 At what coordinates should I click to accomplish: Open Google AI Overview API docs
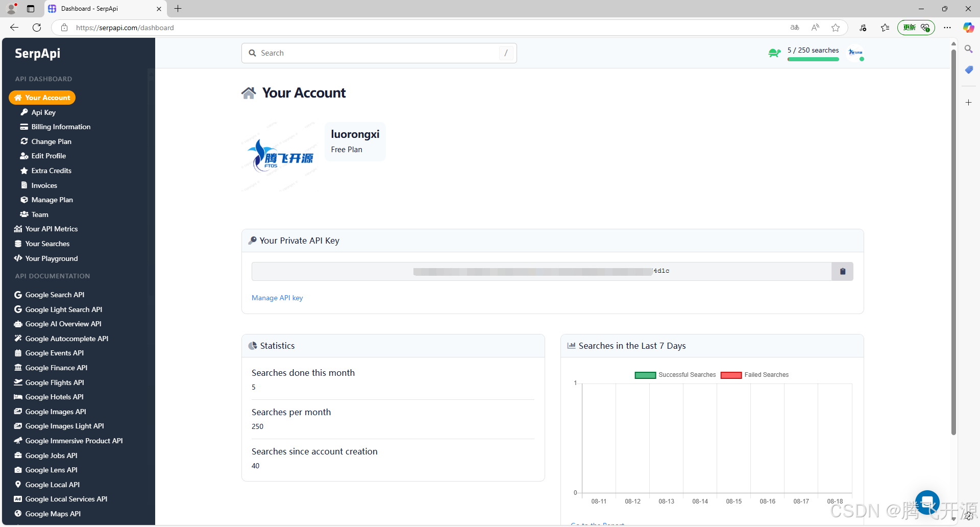58,324
